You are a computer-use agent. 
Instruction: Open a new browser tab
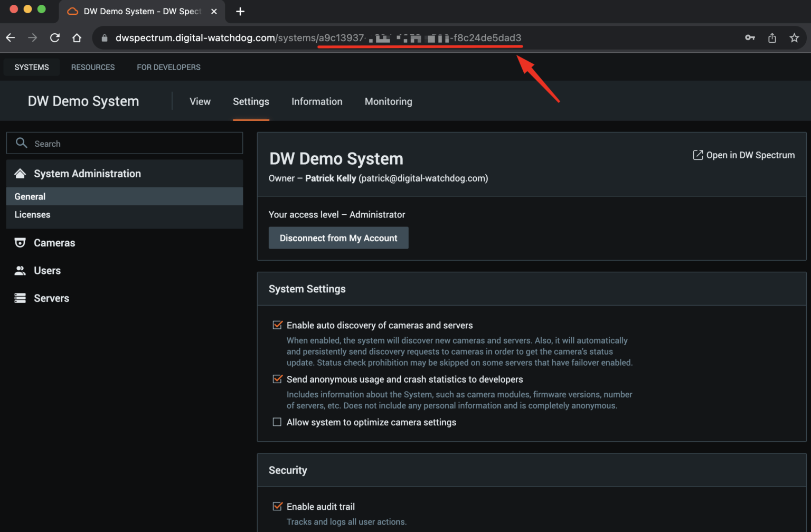click(240, 11)
